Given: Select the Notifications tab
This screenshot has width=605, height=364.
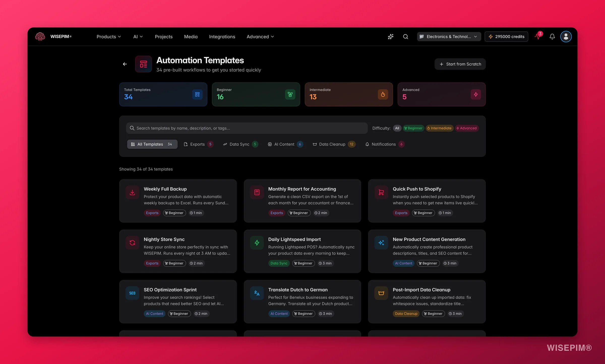Looking at the screenshot, I should [385, 144].
